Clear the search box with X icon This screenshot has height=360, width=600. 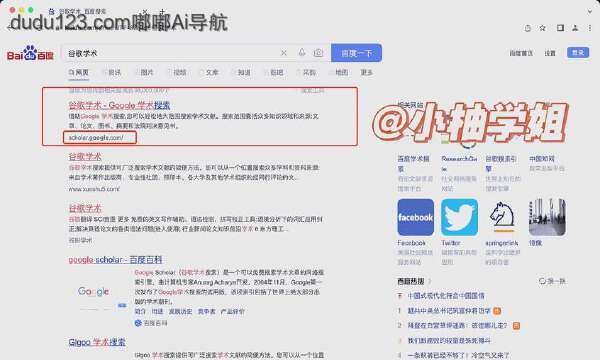click(x=284, y=53)
